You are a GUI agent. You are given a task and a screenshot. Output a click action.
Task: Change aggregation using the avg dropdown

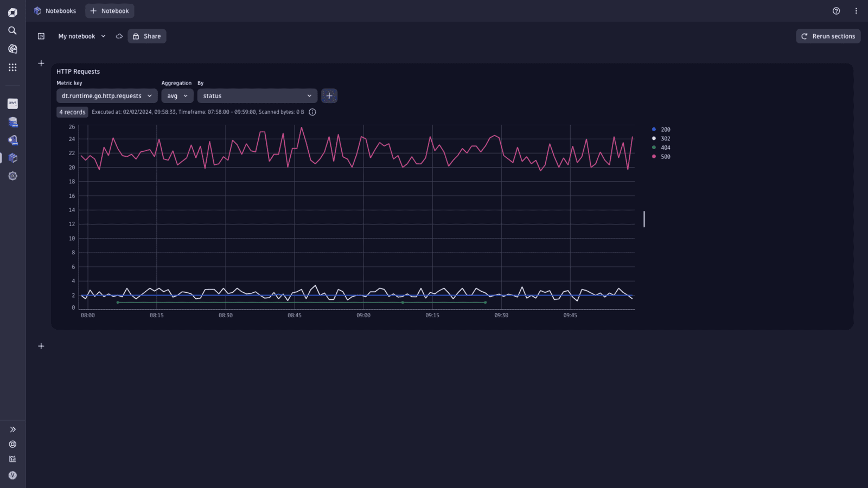177,95
